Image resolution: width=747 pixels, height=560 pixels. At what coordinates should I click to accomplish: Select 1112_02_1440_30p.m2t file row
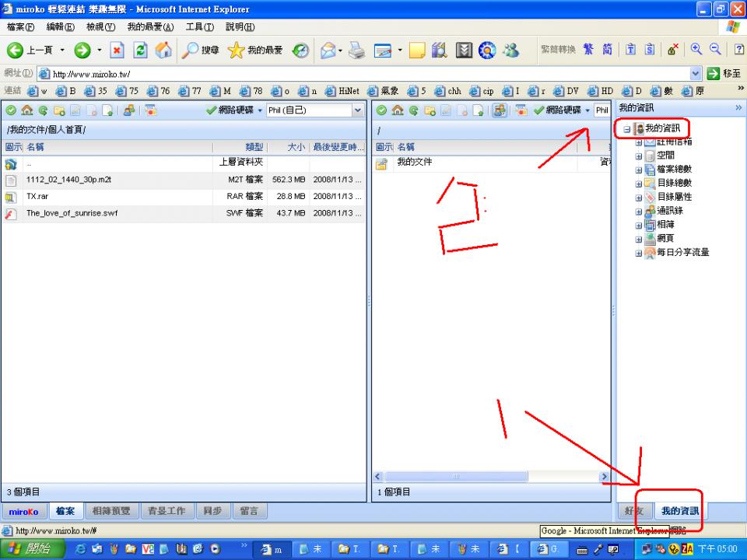coord(184,180)
